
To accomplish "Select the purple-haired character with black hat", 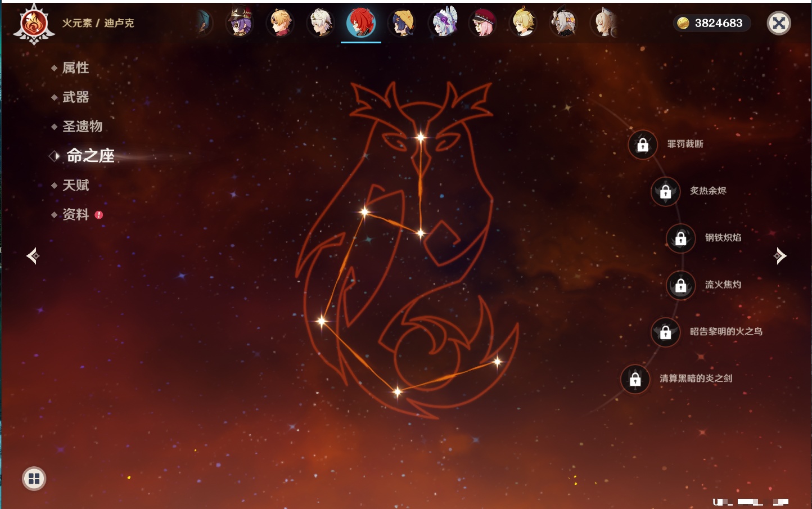I will (240, 23).
